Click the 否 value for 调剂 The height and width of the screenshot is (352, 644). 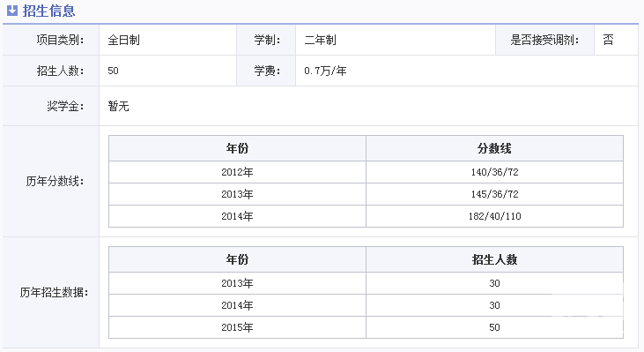coord(608,40)
